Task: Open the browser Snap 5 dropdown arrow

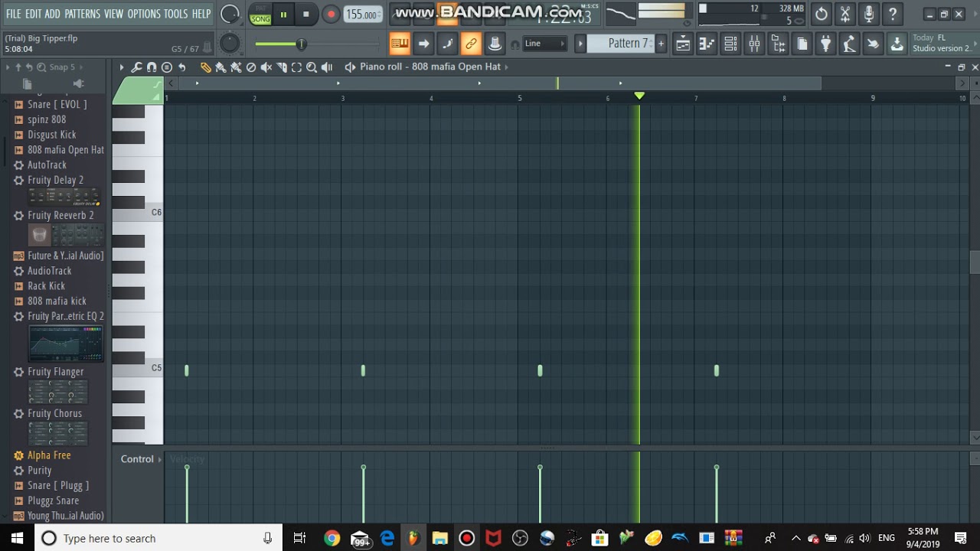Action: (83, 67)
